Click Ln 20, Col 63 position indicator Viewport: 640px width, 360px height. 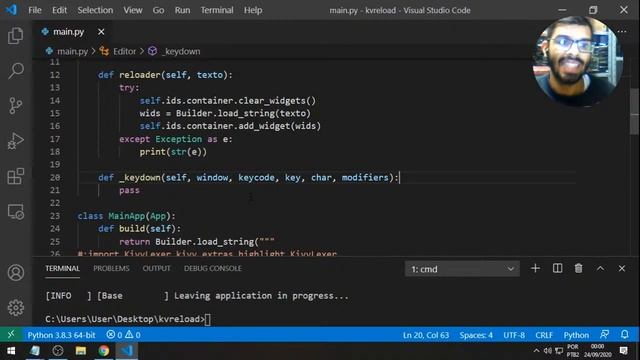426,335
